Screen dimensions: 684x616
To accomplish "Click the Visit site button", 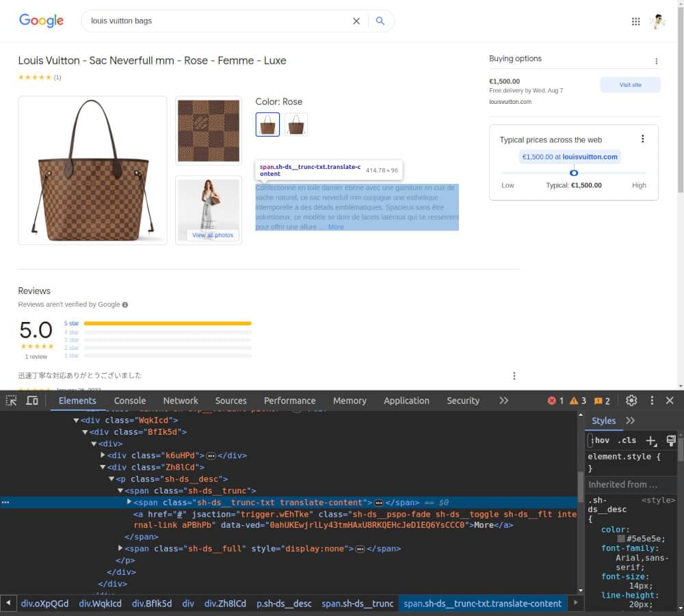I will 629,84.
